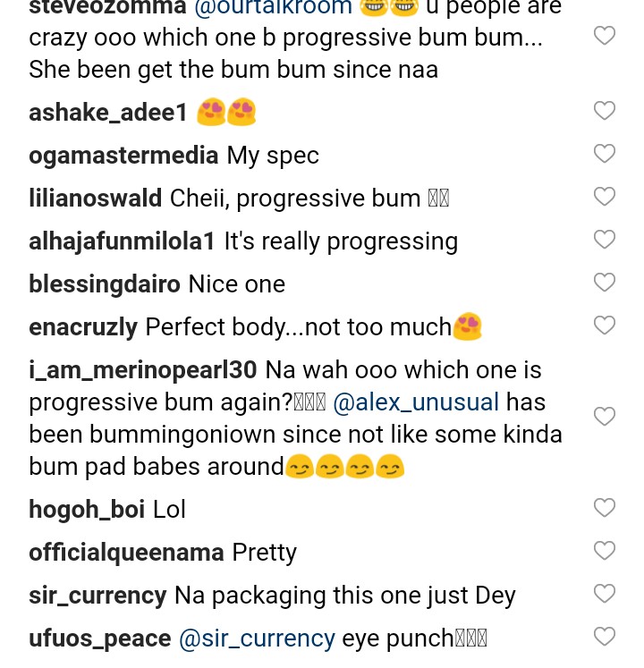Like officialqueenama's Pretty comment
This screenshot has width=644, height=668.
point(605,551)
